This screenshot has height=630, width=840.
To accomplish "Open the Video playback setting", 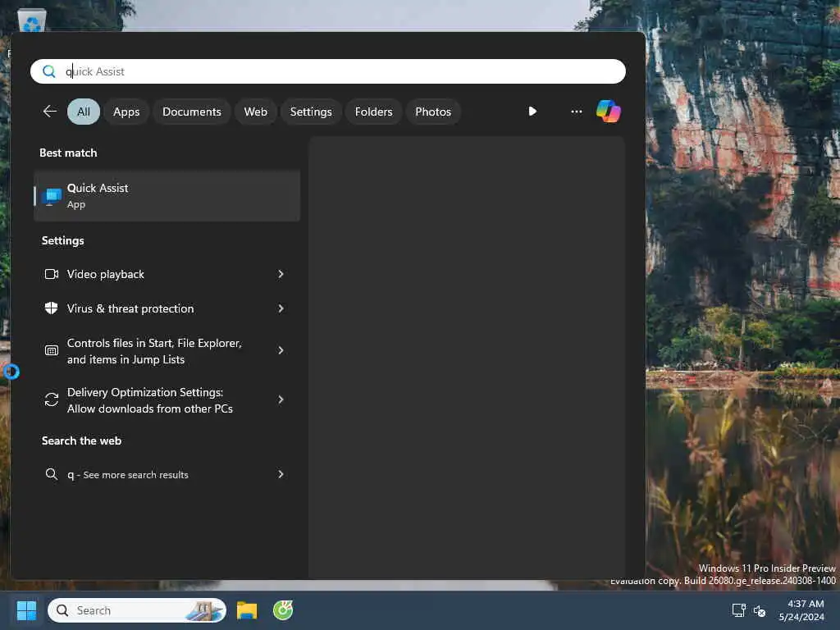I will pyautogui.click(x=167, y=274).
